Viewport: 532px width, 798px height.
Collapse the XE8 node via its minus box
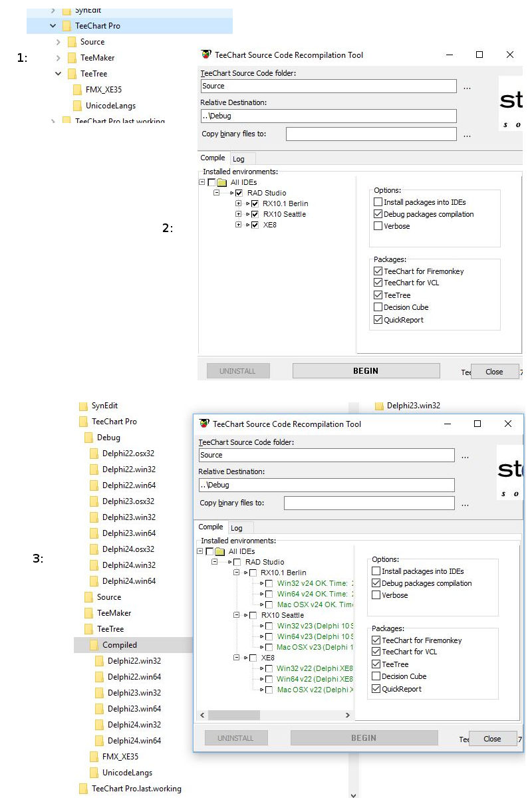236,658
